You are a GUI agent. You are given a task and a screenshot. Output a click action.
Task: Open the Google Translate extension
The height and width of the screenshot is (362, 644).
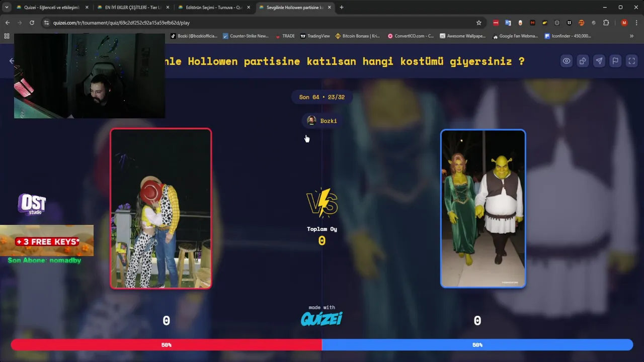point(508,23)
